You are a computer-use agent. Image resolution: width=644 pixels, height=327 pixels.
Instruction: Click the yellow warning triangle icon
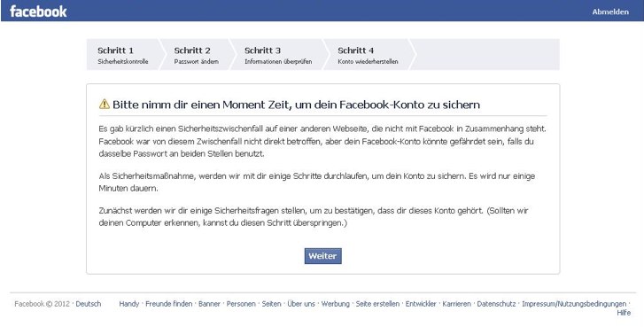point(105,104)
